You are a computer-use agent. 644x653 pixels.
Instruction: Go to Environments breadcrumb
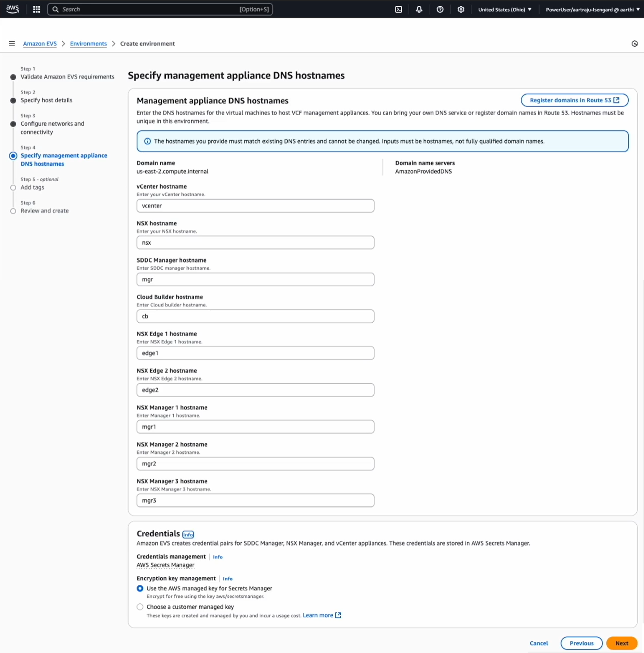point(88,43)
